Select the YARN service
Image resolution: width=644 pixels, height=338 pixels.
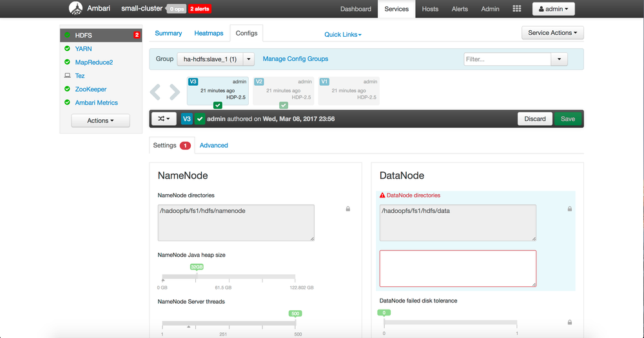83,48
